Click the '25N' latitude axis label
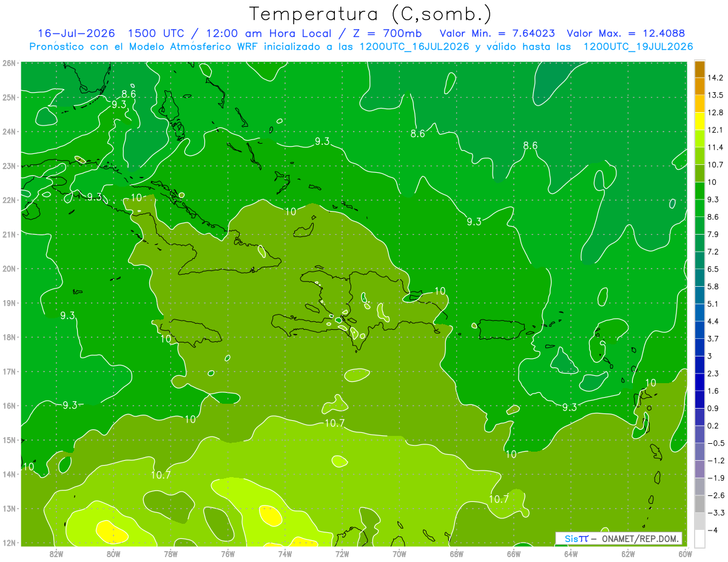Viewport: 728px width, 562px height. click(x=8, y=97)
